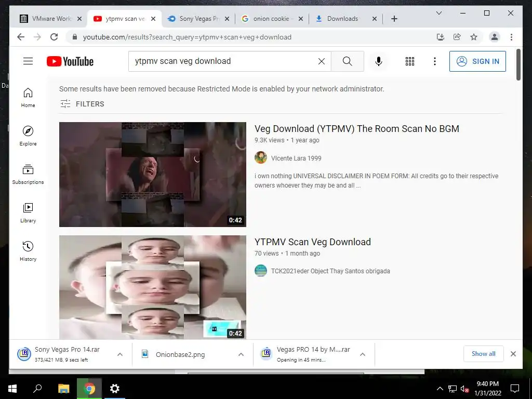Image resolution: width=532 pixels, height=399 pixels.
Task: View site info via the lock icon
Action: [x=75, y=37]
